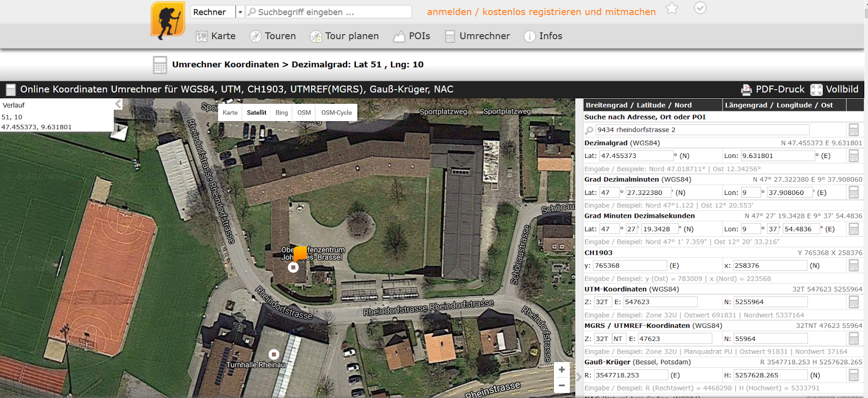Click the MGRS grid square field NT
Screen dimensions: 868x398
[618, 339]
